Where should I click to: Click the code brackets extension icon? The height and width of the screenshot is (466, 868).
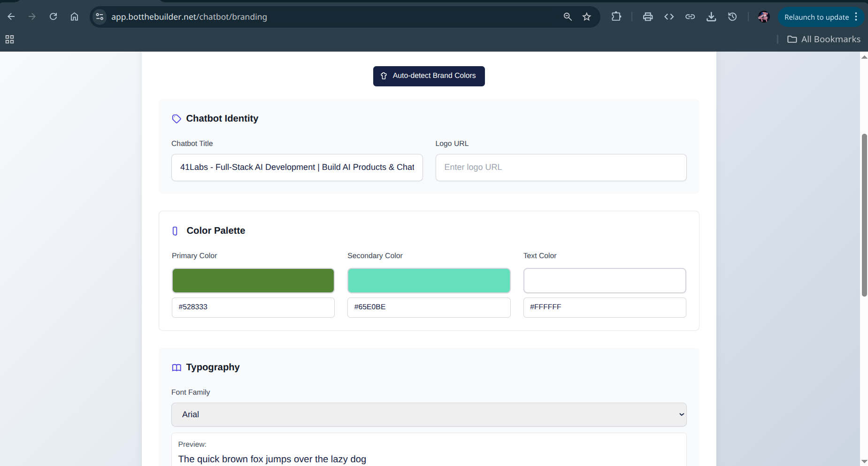click(669, 17)
